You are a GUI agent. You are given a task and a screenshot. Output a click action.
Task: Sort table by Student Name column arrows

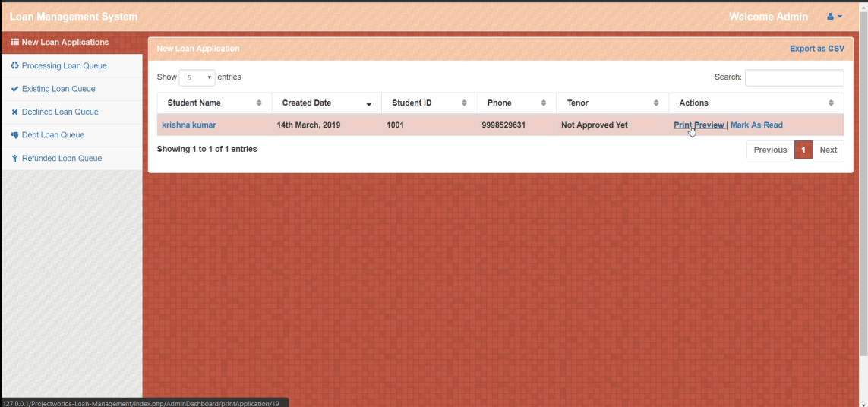click(x=259, y=103)
